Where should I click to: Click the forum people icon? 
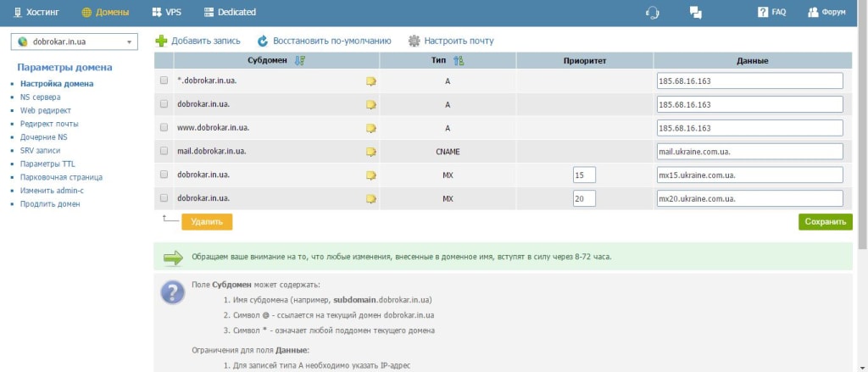coord(813,12)
